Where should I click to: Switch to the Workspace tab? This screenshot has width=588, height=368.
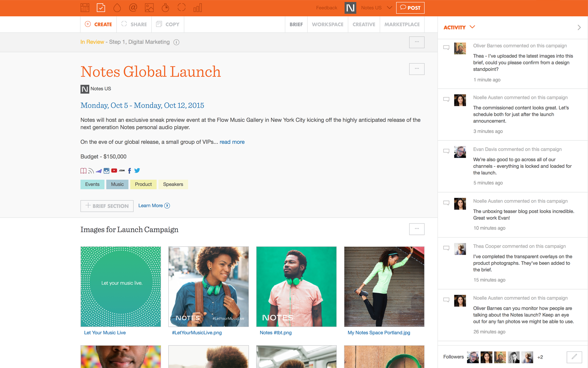[x=327, y=24]
